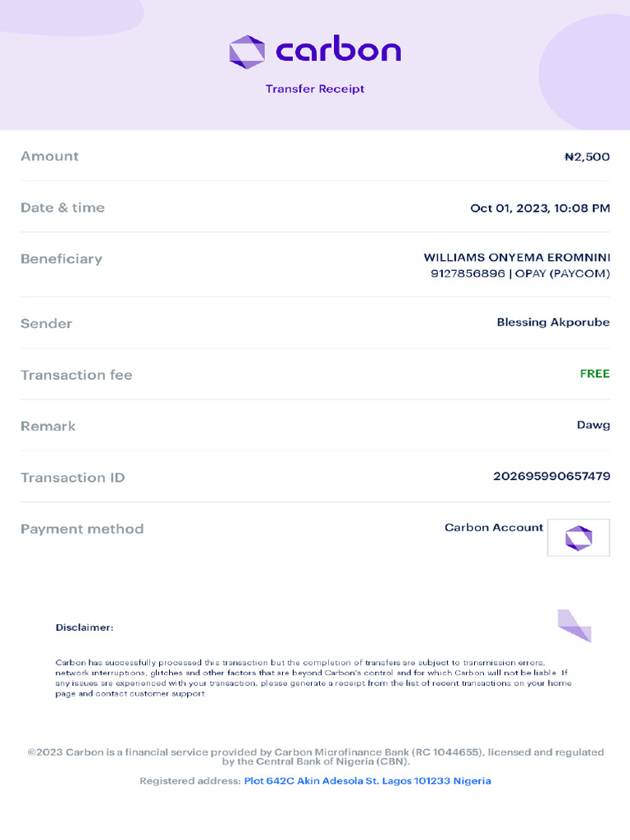Click the Transaction ID label
Viewport: 630px width, 840px height.
(73, 477)
